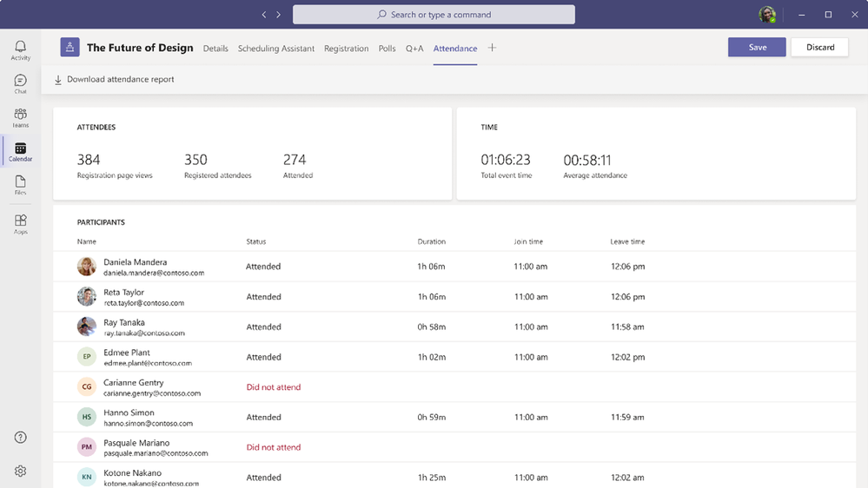Click the Leave time column header
868x488 pixels.
(x=627, y=241)
